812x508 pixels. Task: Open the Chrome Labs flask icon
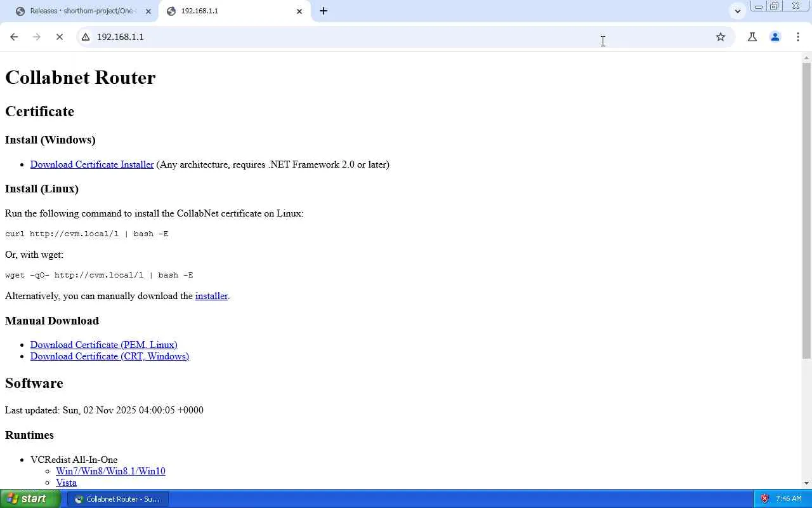[752, 37]
